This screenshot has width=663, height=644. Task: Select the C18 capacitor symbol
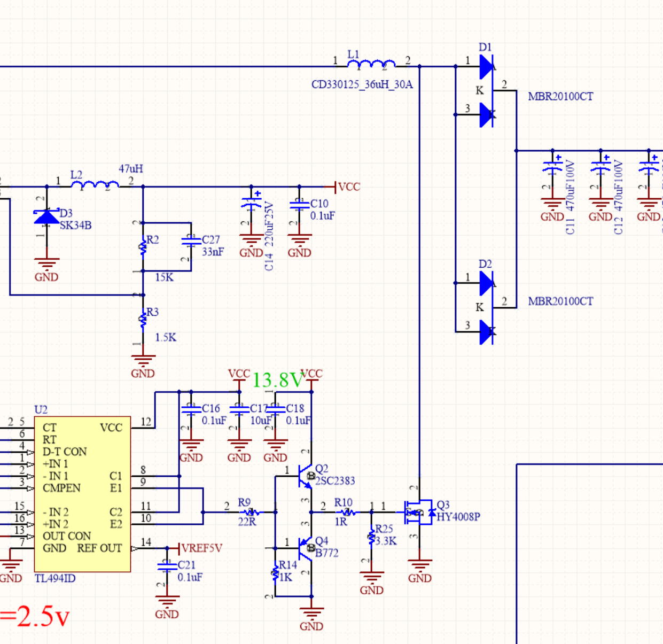(275, 409)
